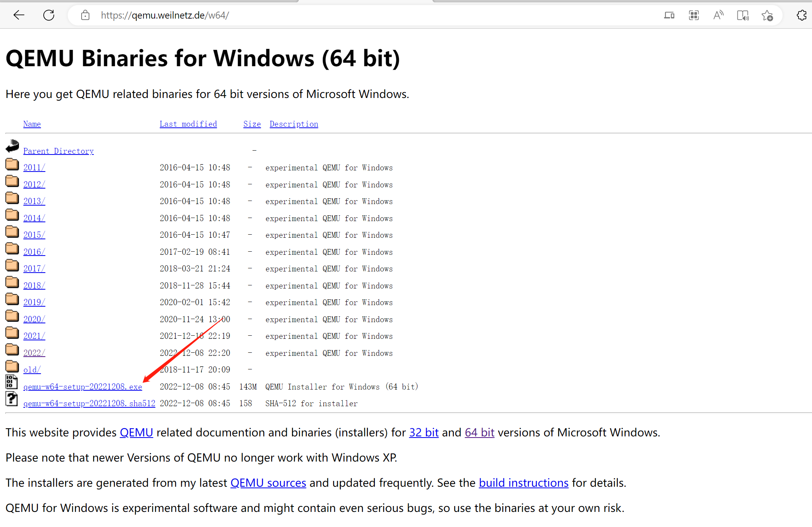Open the 2021/ directory link
Image resolution: width=812 pixels, height=527 pixels.
click(x=34, y=336)
